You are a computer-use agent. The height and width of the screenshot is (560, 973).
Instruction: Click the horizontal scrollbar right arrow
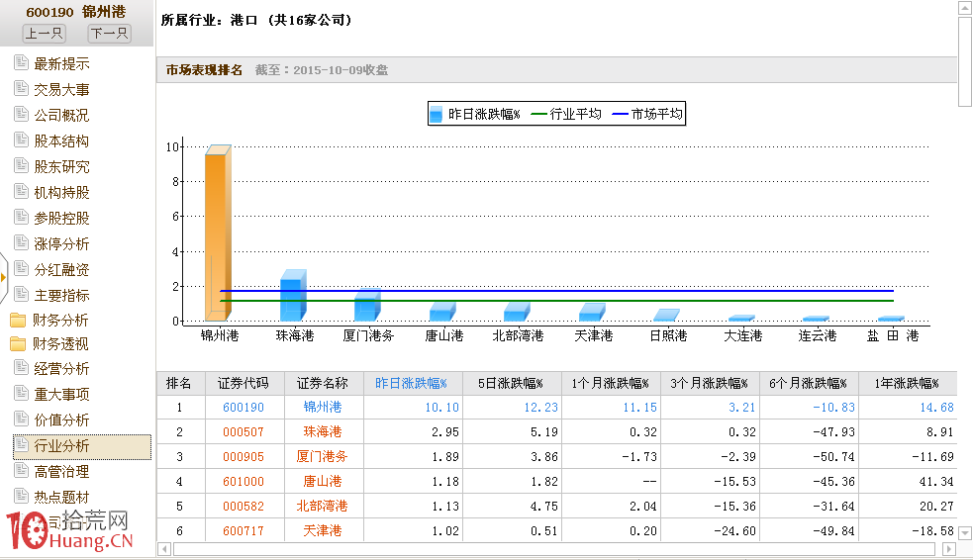click(x=949, y=549)
